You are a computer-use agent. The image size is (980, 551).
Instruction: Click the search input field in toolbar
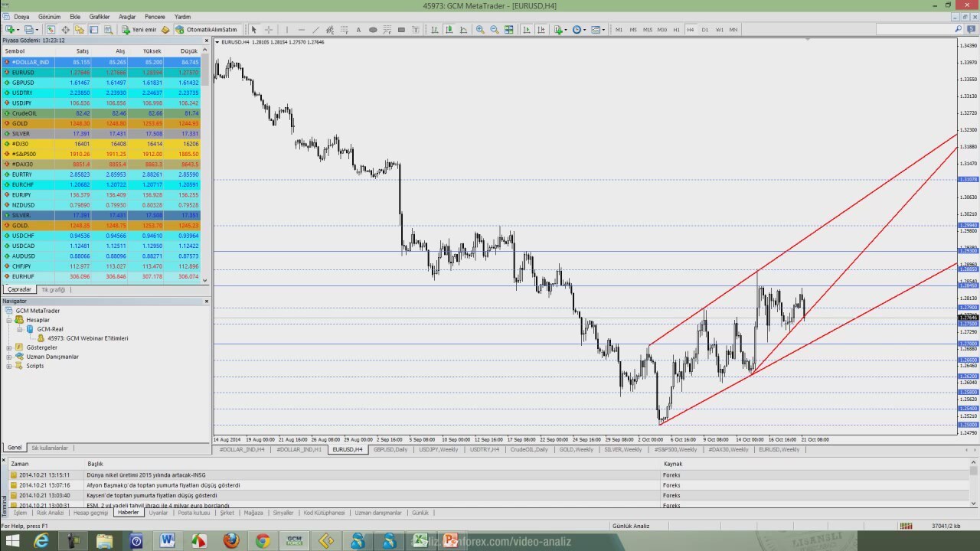[x=914, y=30]
